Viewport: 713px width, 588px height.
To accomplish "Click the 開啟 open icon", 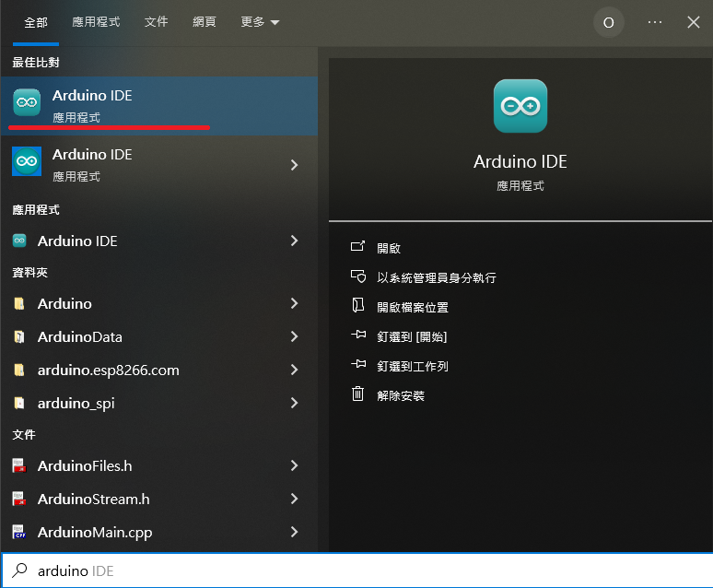I will [357, 246].
